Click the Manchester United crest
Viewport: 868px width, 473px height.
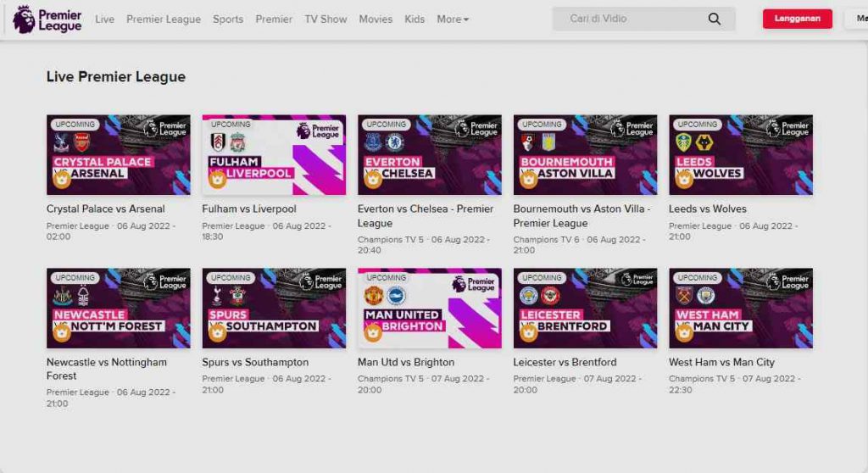[x=374, y=296]
